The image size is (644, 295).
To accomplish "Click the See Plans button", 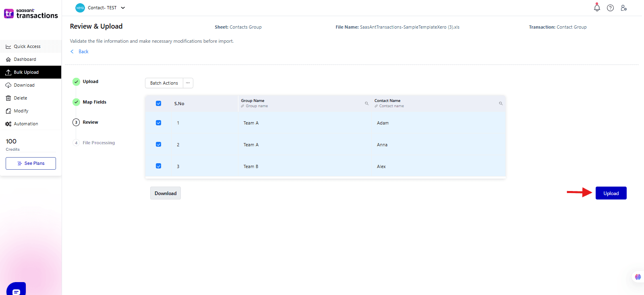I will tap(31, 163).
